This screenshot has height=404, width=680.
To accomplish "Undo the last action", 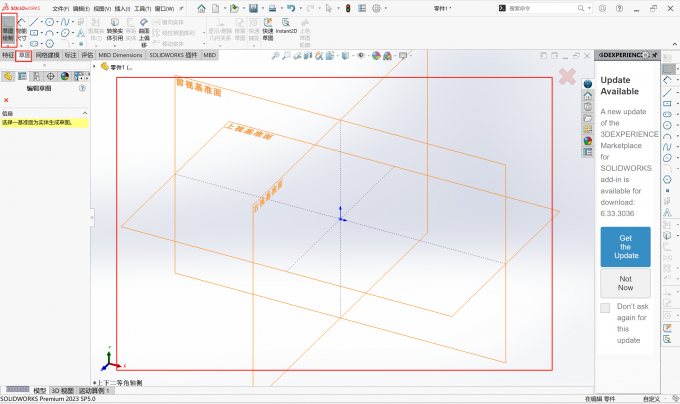I will pyautogui.click(x=291, y=8).
